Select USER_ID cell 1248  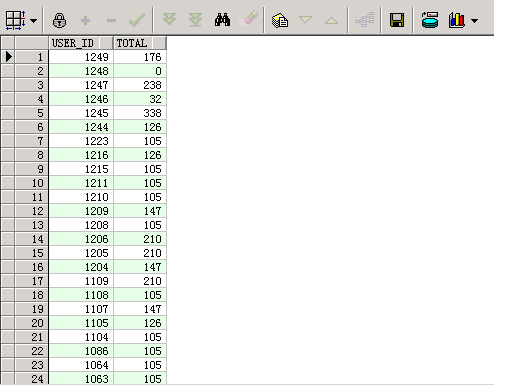click(81, 71)
